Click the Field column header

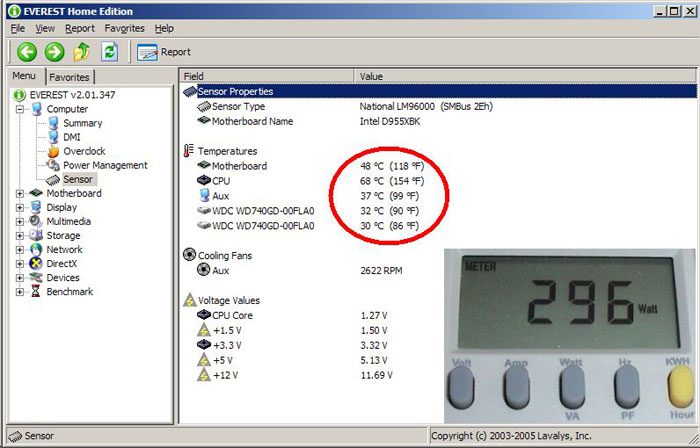(x=267, y=76)
